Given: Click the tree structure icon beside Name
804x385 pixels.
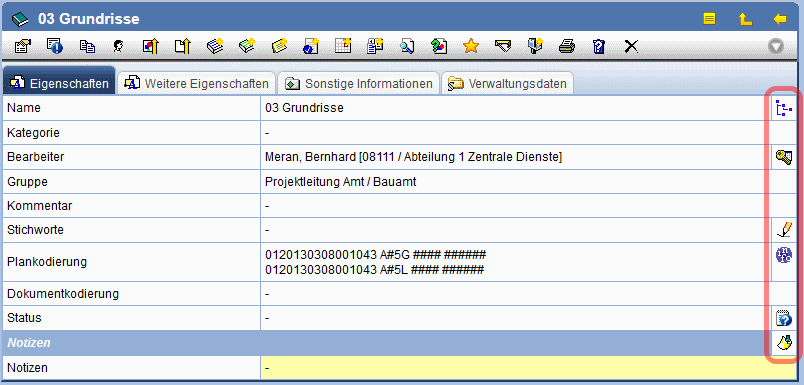Looking at the screenshot, I should pos(783,109).
